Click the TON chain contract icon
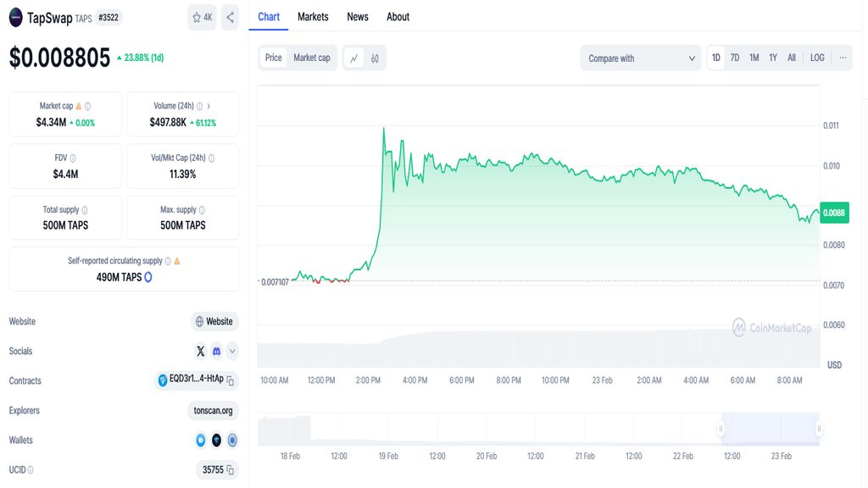Screen dimensions: 868x488 click(x=163, y=380)
